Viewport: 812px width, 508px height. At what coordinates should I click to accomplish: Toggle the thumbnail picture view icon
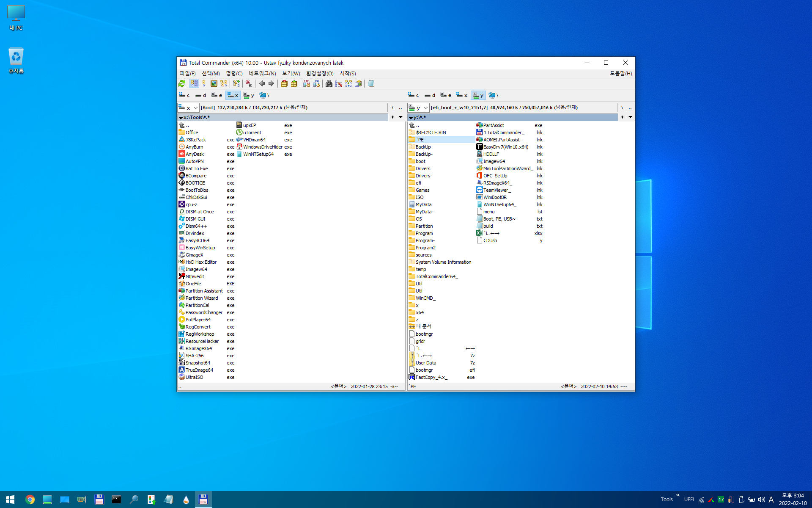pyautogui.click(x=214, y=84)
